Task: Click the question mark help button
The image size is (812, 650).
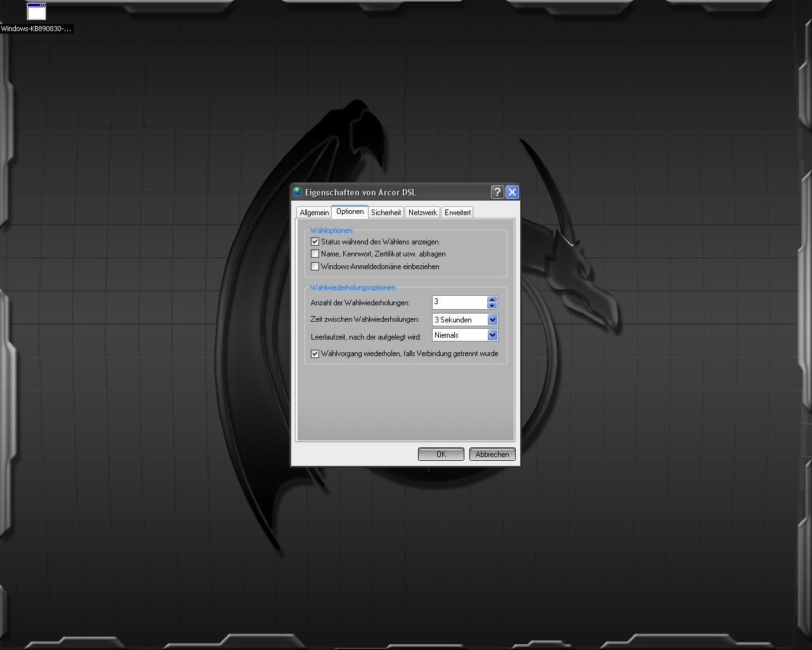Action: pyautogui.click(x=498, y=192)
